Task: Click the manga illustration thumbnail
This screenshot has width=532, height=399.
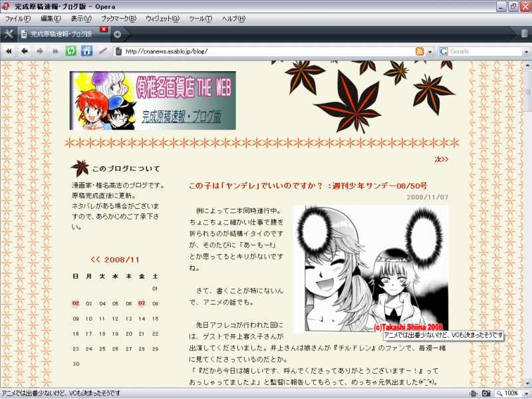Action: pos(370,269)
